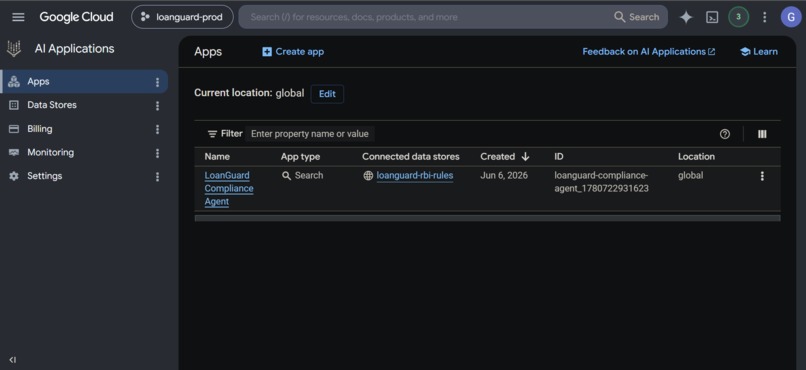The height and width of the screenshot is (370, 806).
Task: Click the App type column header
Action: 300,157
